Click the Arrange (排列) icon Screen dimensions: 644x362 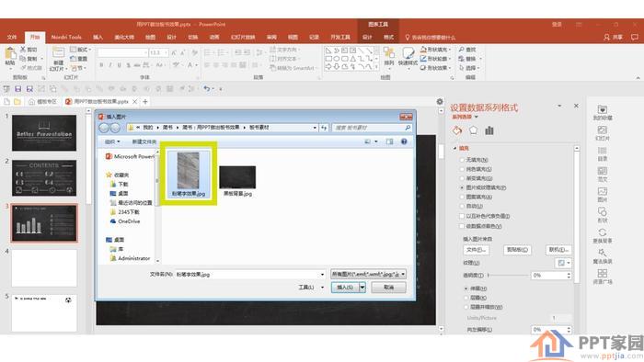388,53
